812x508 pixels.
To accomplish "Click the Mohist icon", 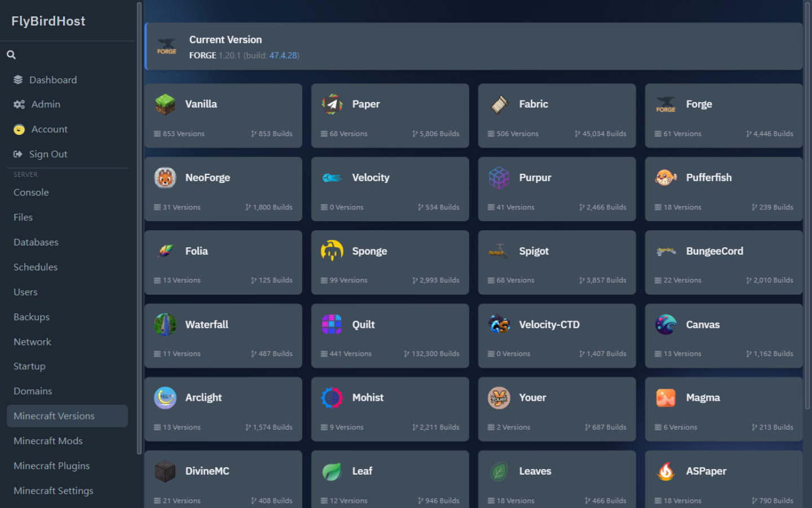I will [332, 398].
